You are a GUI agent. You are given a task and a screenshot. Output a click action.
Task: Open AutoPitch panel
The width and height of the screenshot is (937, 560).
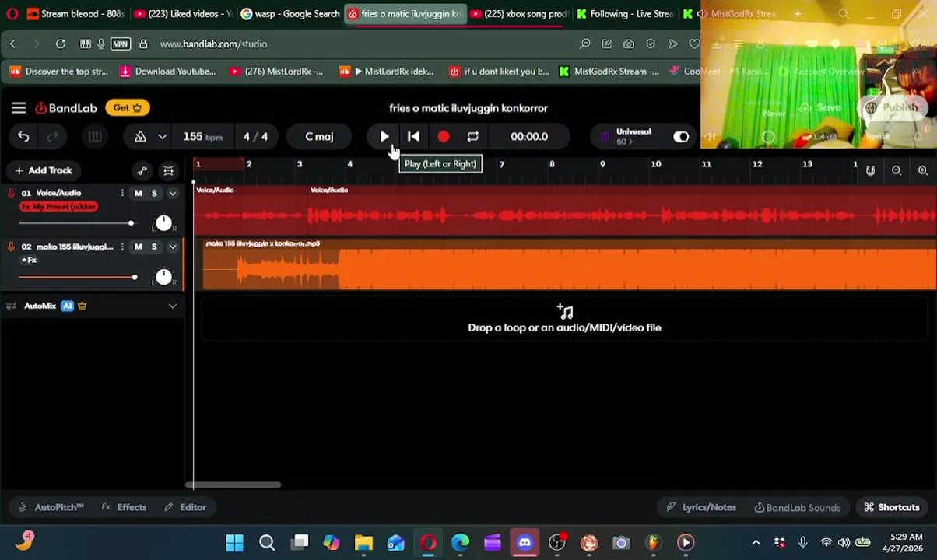click(51, 507)
